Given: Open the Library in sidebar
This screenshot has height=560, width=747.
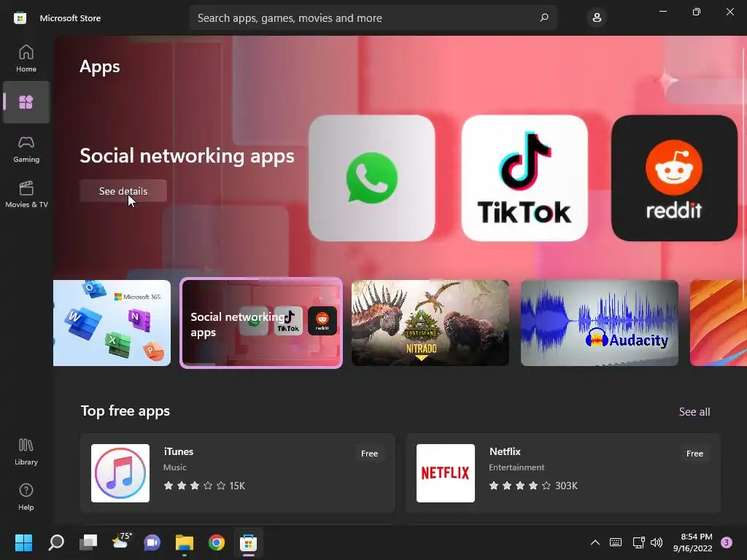Looking at the screenshot, I should [26, 452].
